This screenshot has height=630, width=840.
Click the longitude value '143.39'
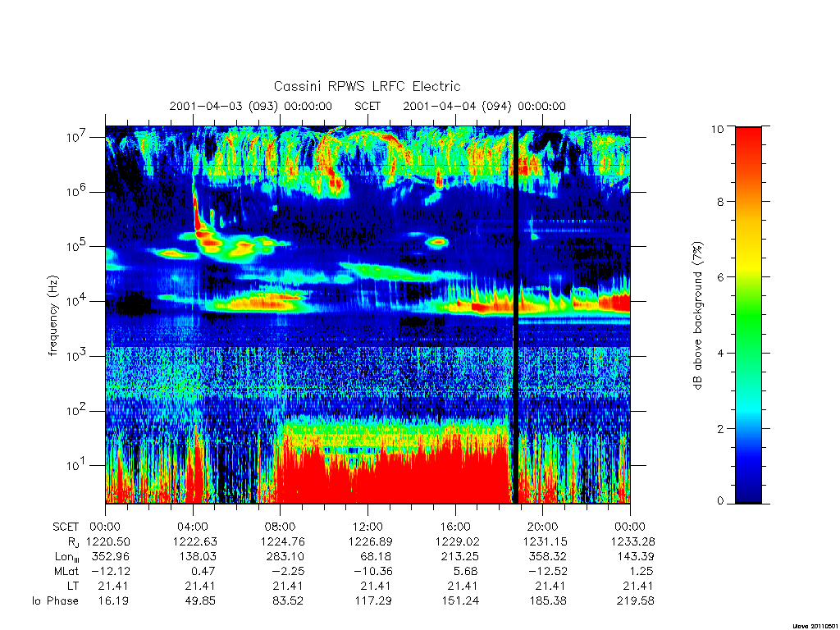coord(636,557)
